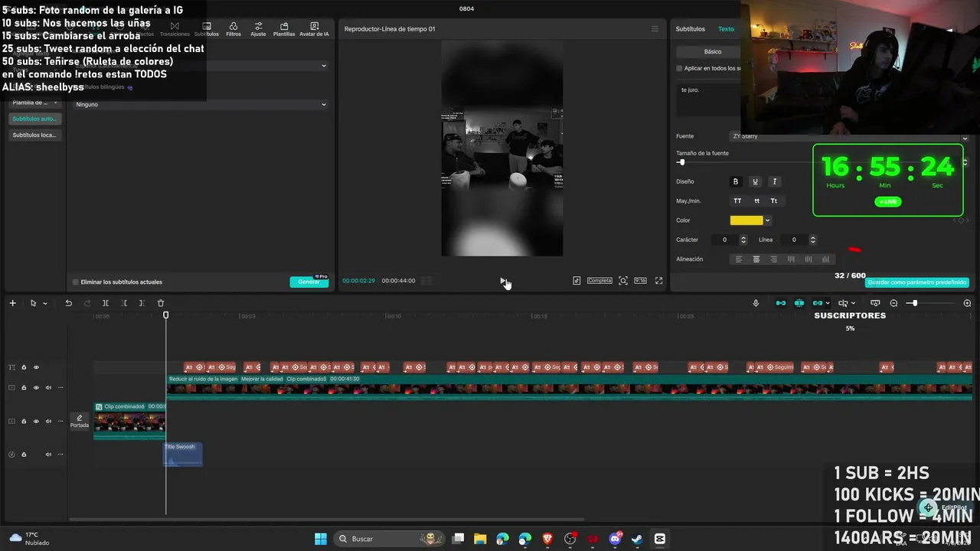
Task: Zoom out the timeline
Action: (893, 303)
